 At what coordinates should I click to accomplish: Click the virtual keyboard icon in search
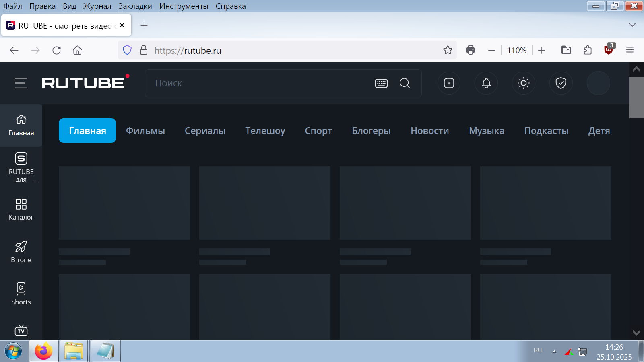click(x=381, y=83)
